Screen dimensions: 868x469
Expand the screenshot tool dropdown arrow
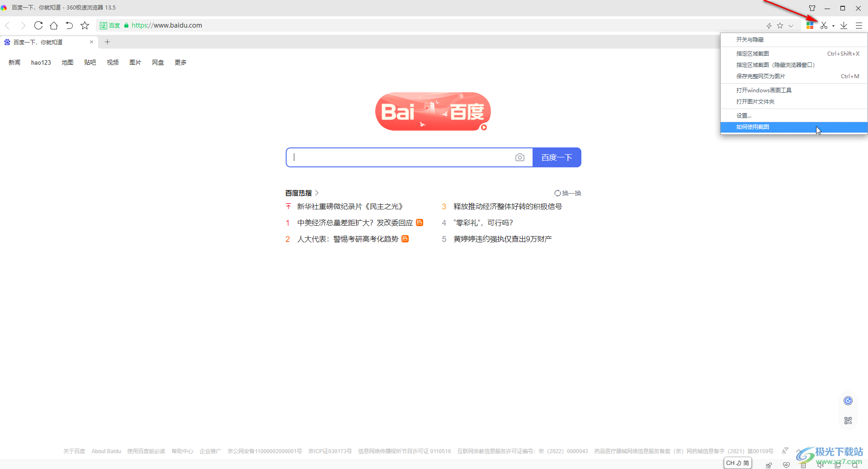click(833, 26)
